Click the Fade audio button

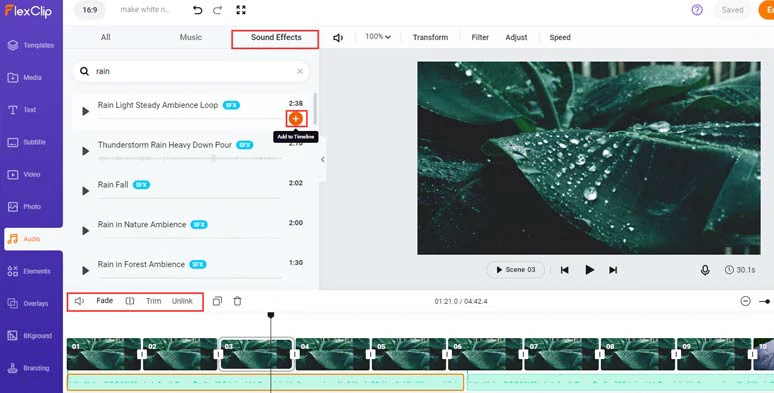[105, 301]
